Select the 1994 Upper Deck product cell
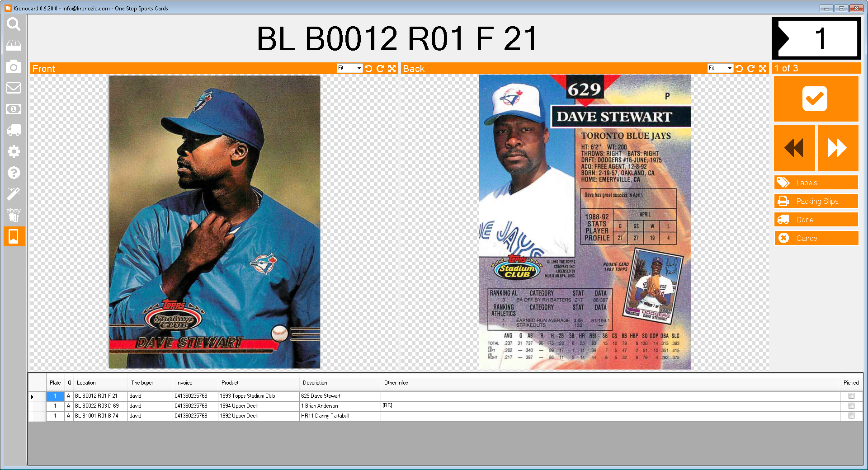 pyautogui.click(x=259, y=406)
